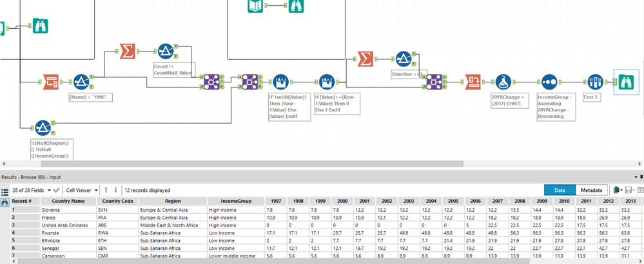Select record number 4 row header
The height and width of the screenshot is (264, 644).
(25, 233)
